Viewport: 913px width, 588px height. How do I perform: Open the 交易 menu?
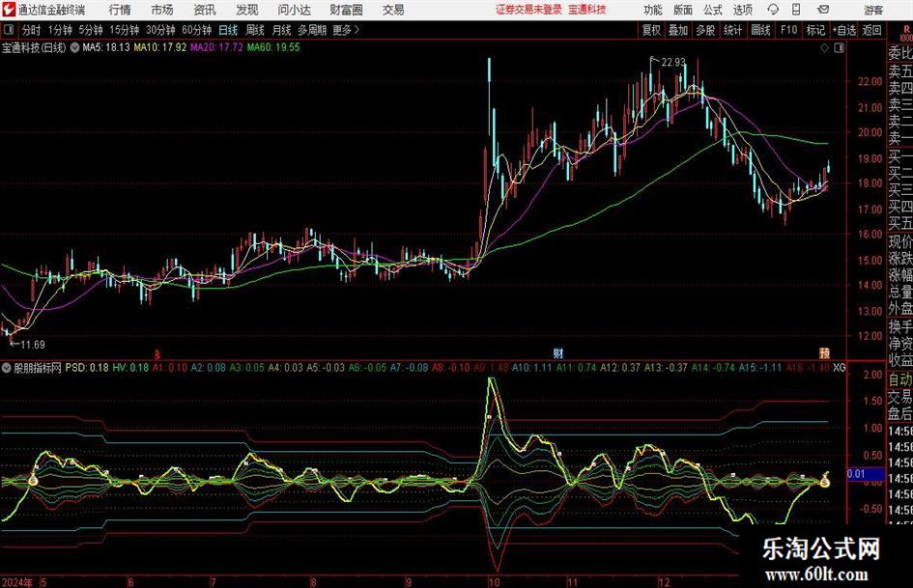click(x=393, y=10)
